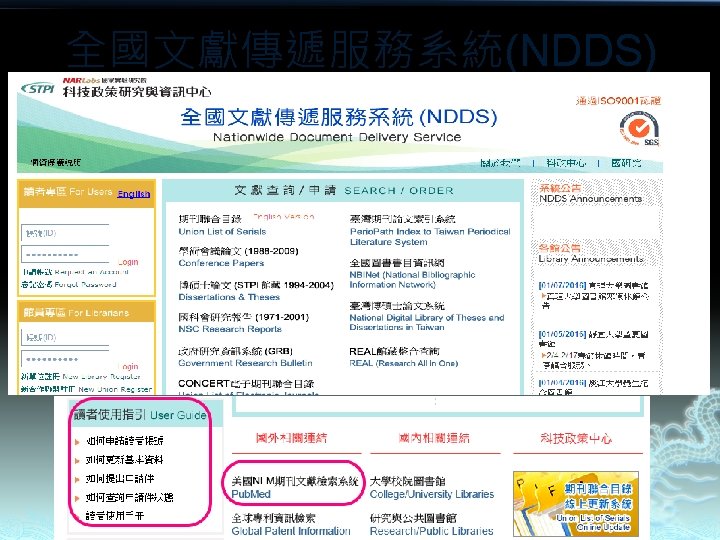Open the PubMed link
The width and height of the screenshot is (720, 540).
pyautogui.click(x=251, y=494)
